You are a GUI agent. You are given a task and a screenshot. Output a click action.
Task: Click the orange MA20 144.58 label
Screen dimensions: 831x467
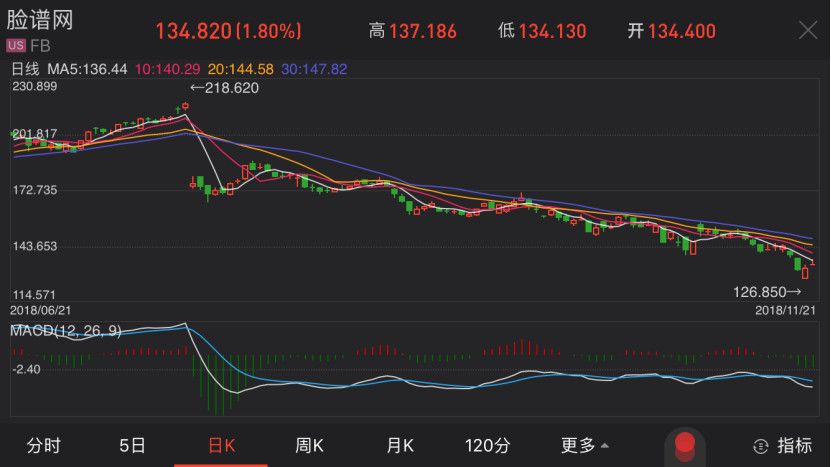238,69
